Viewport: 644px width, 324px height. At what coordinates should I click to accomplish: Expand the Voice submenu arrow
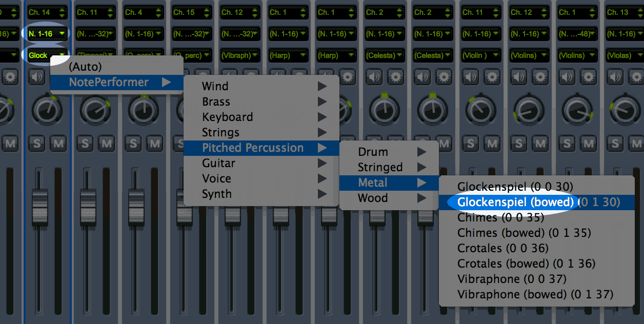click(322, 178)
